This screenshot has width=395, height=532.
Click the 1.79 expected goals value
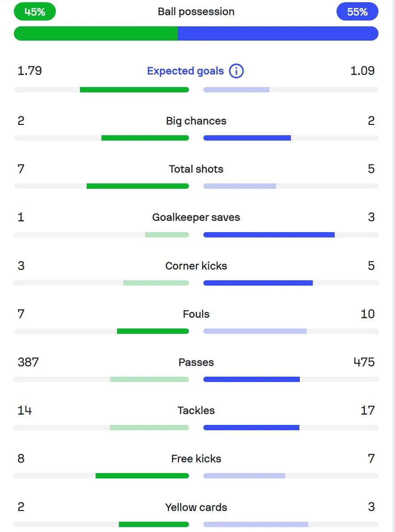pyautogui.click(x=29, y=71)
